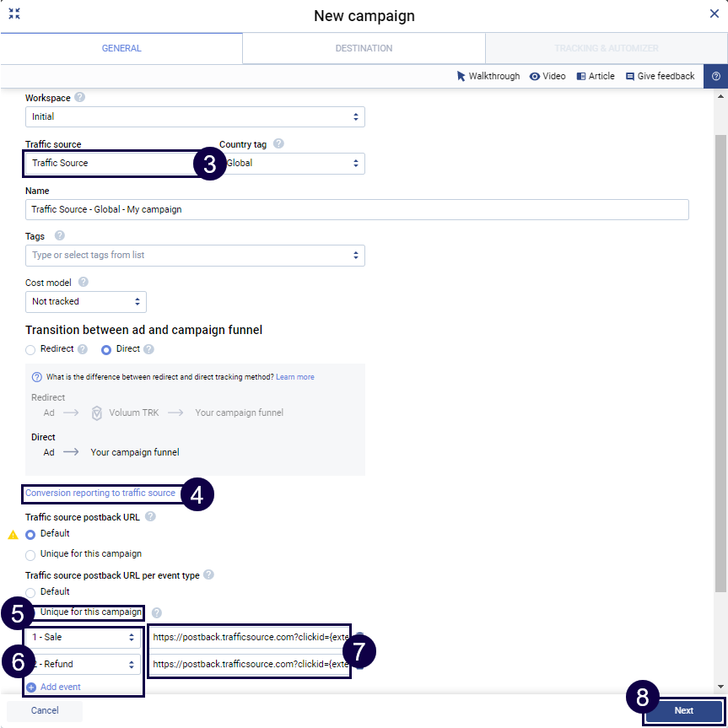Switch to the Destination tab
The width and height of the screenshot is (728, 728).
coord(364,48)
